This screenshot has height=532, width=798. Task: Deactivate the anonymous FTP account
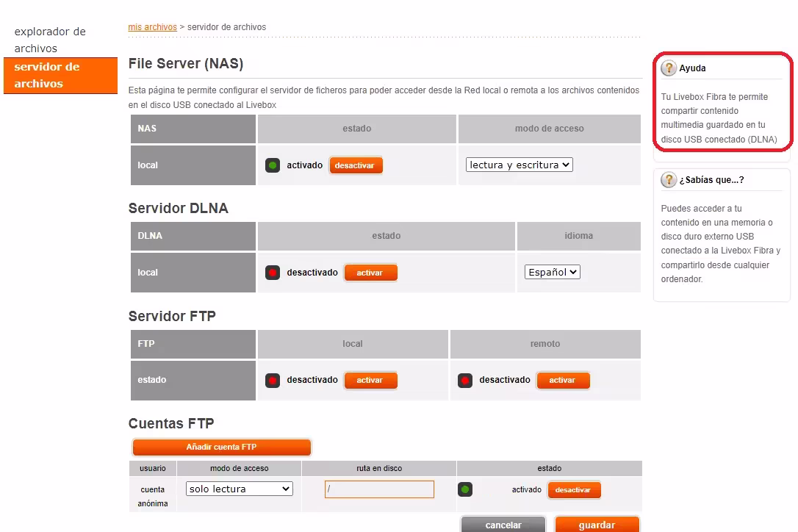(574, 489)
